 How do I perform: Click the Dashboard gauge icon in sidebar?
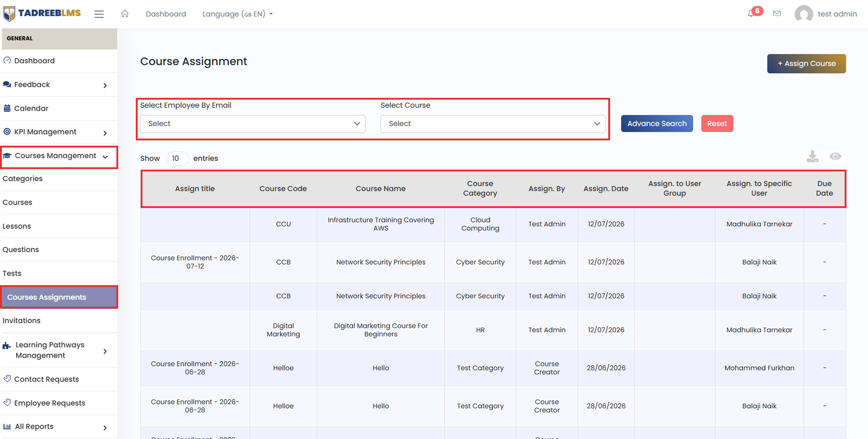[x=7, y=60]
